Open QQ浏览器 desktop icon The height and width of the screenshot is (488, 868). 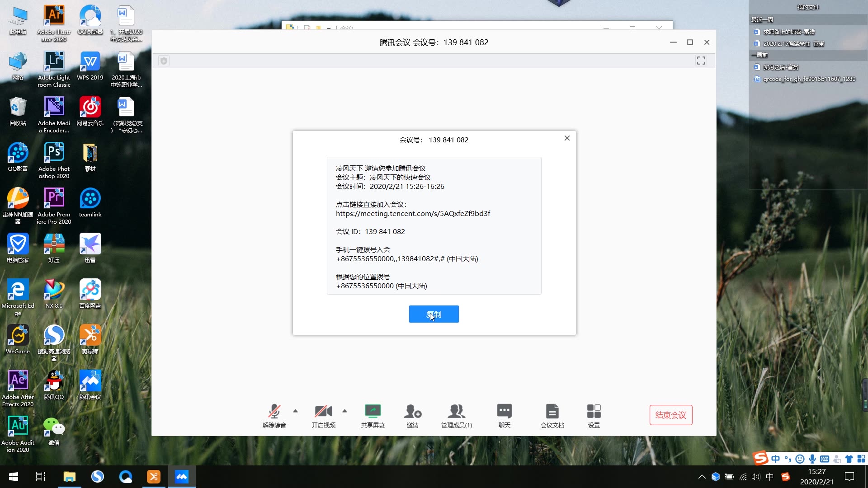pos(90,21)
